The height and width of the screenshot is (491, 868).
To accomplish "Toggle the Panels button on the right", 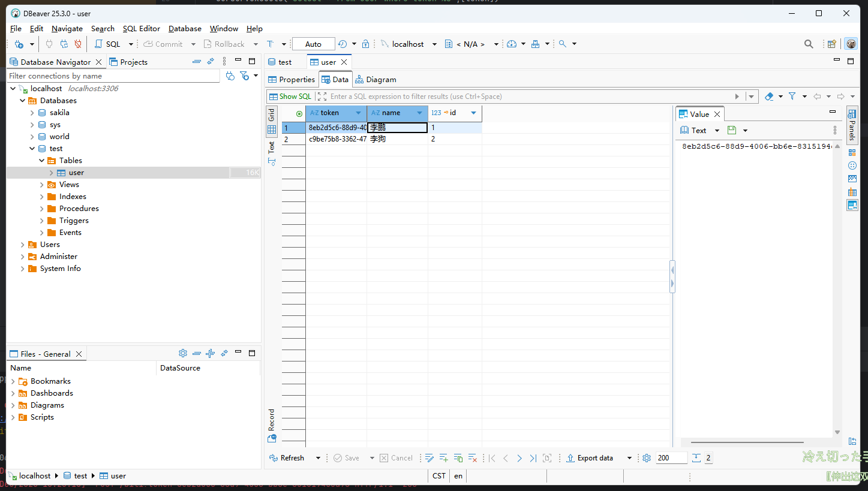I will point(852,125).
